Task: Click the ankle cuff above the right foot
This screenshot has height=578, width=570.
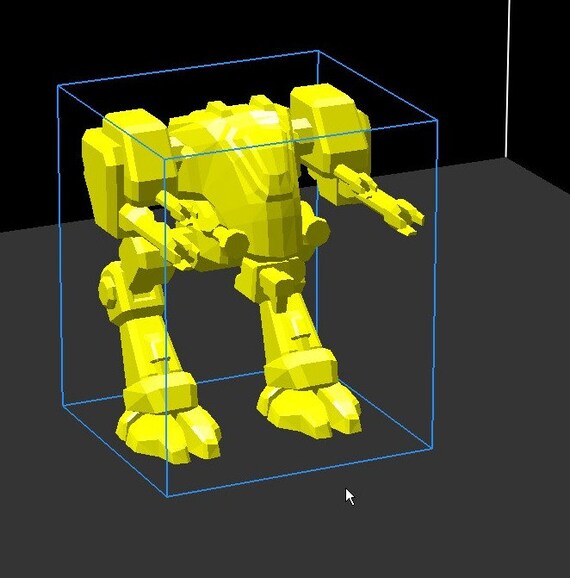Action: click(x=300, y=369)
